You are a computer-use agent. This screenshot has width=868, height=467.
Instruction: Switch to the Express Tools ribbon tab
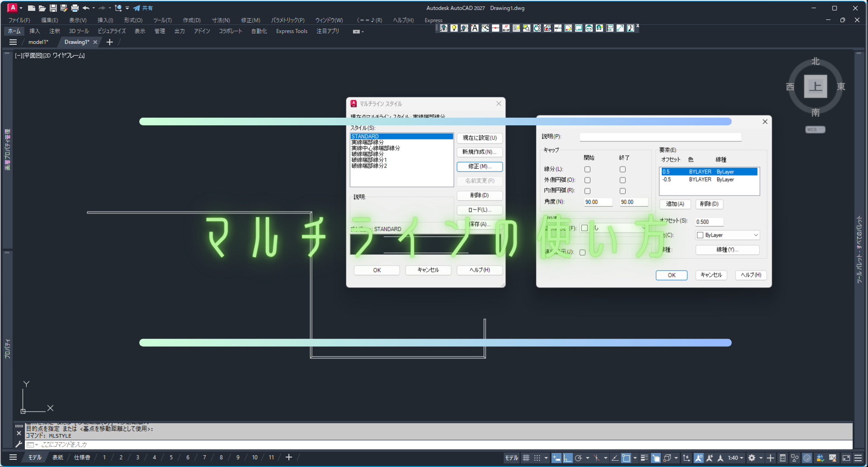[x=292, y=31]
